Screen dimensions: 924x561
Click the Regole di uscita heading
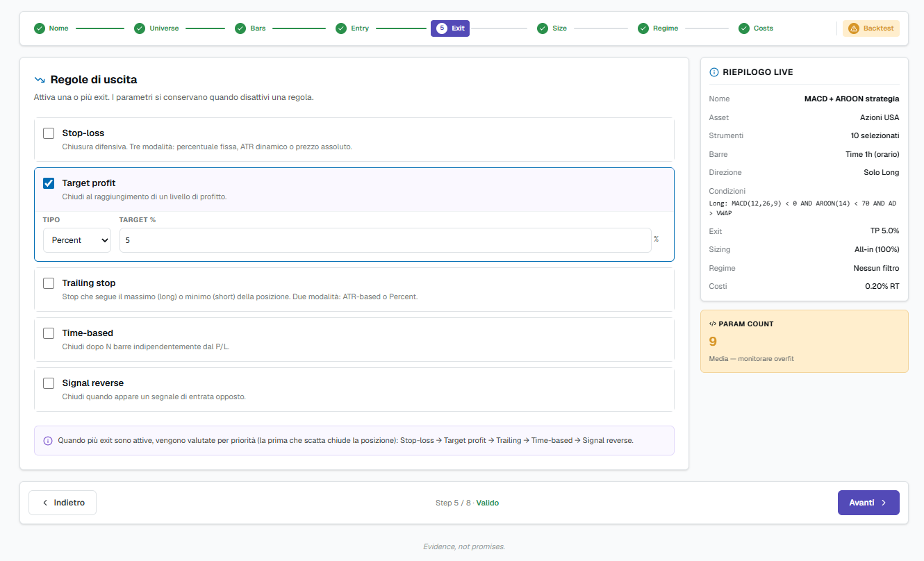94,80
